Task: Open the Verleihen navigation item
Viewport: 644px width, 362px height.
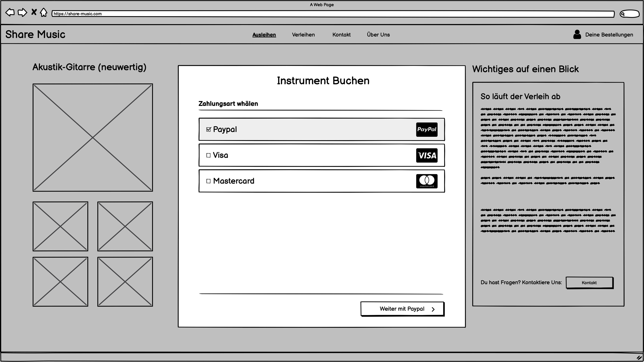Action: [x=303, y=35]
